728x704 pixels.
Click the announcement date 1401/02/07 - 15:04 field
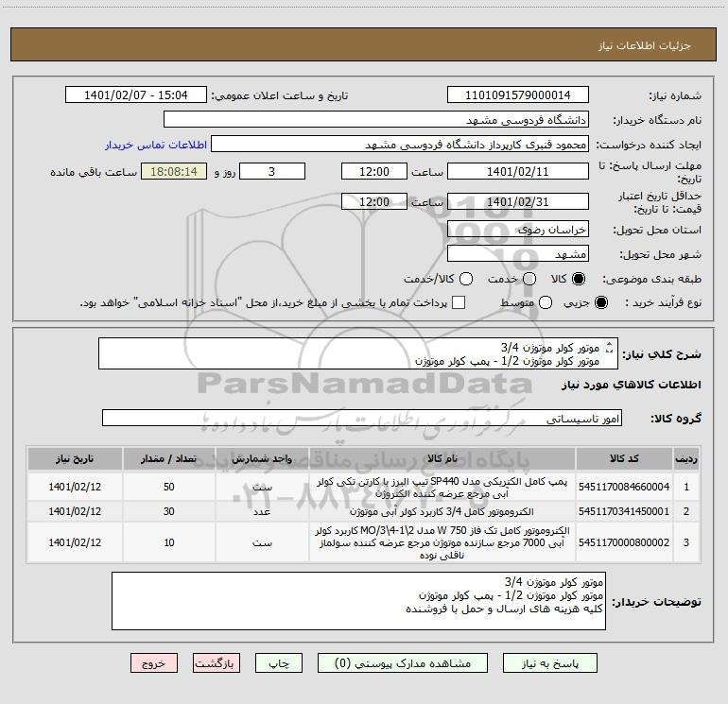[136, 95]
